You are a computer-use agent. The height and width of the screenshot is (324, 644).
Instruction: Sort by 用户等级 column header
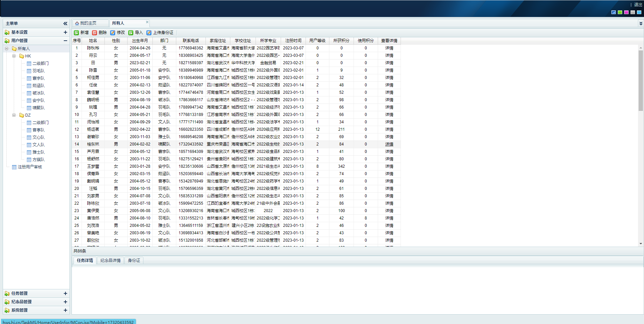click(317, 41)
